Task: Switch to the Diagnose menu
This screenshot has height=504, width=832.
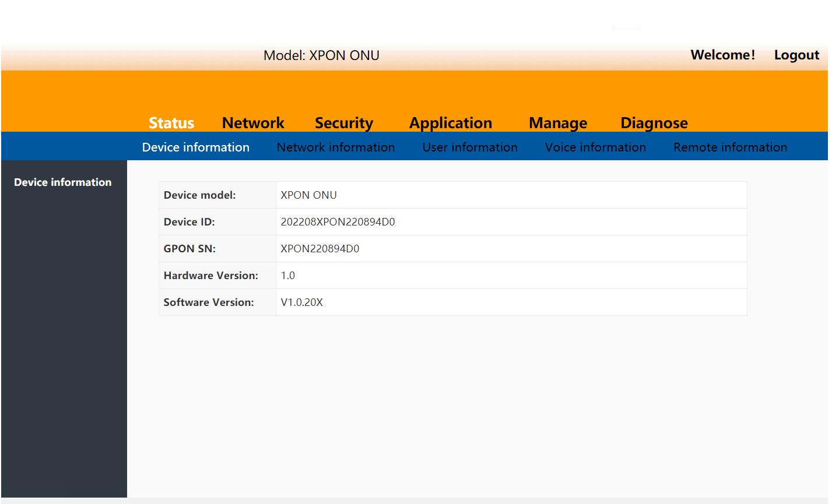Action: coord(654,123)
